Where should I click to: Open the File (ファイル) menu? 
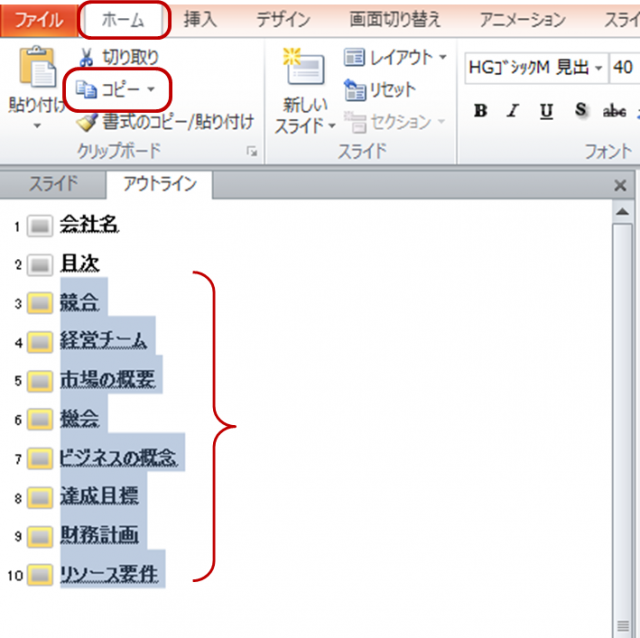pyautogui.click(x=38, y=19)
